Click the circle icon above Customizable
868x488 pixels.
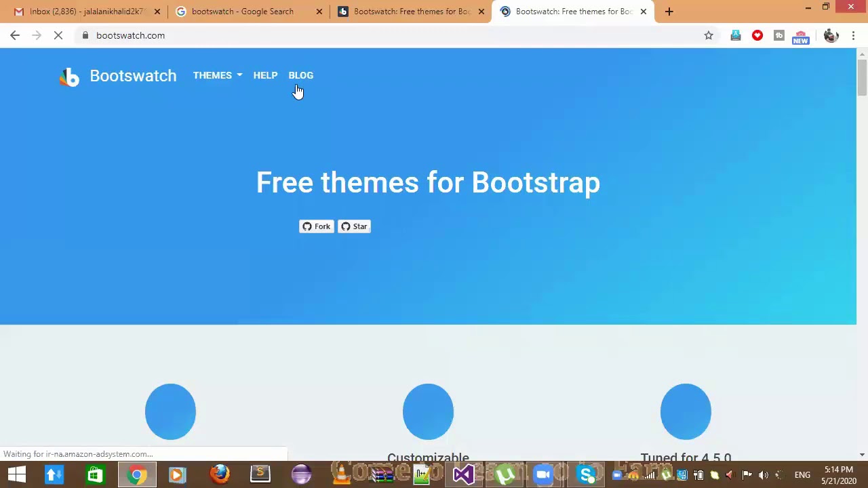428,411
